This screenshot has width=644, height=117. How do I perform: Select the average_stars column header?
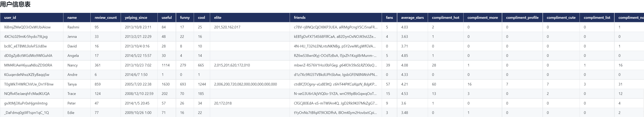412,18
